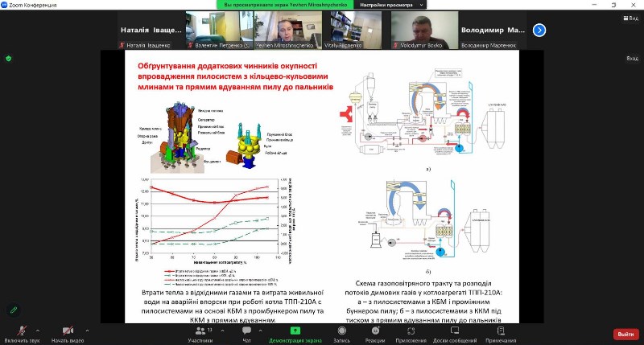Image resolution: width=644 pixels, height=345 pixels.
Task: Click the heat loss line chart
Action: (214, 220)
